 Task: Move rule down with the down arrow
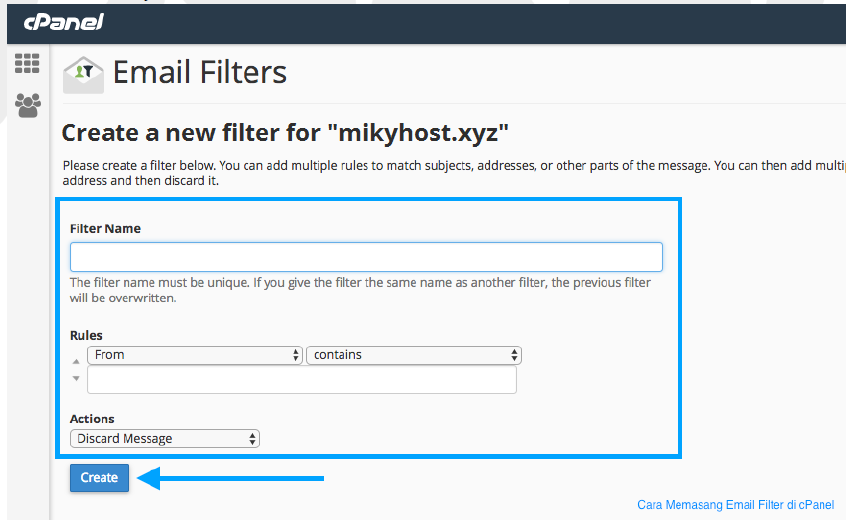coord(76,378)
